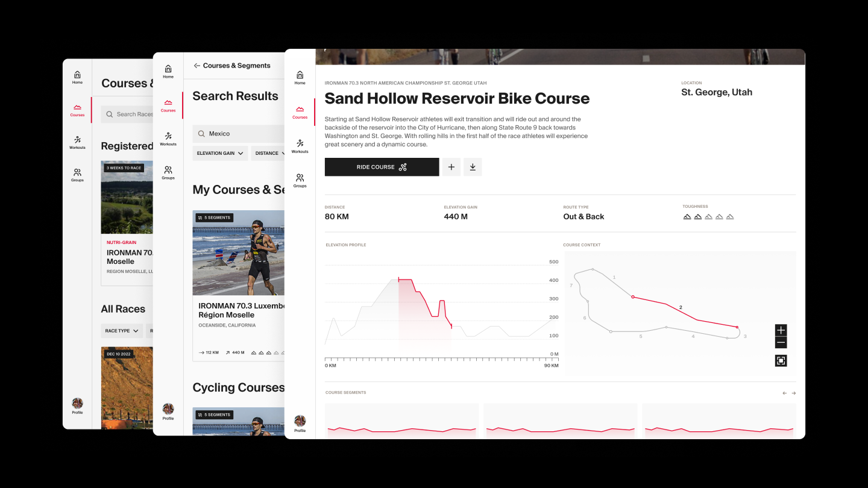The image size is (868, 488).
Task: Select Courses in the Search Results window sidebar
Action: [168, 105]
